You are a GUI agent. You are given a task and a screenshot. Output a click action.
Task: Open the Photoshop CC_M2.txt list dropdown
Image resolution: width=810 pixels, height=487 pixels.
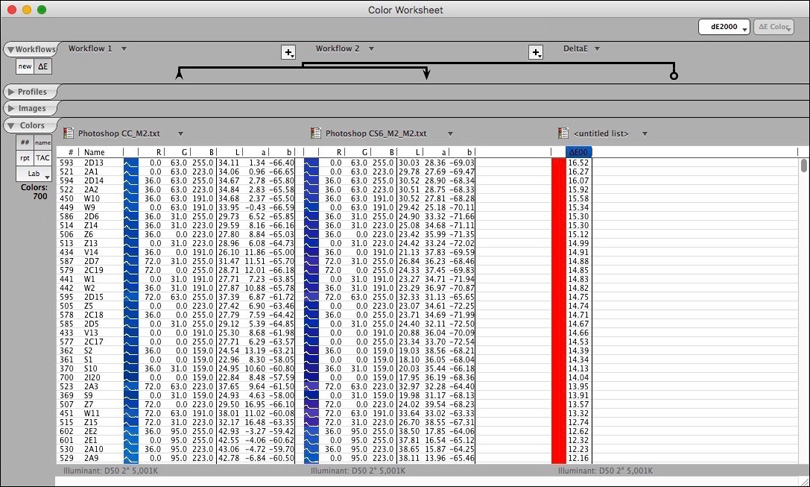[180, 134]
